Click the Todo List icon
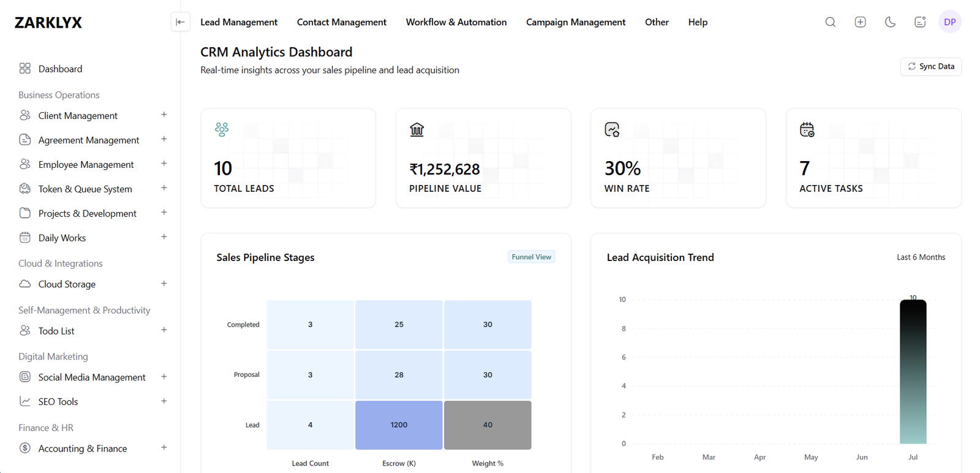980x473 pixels. tap(25, 331)
